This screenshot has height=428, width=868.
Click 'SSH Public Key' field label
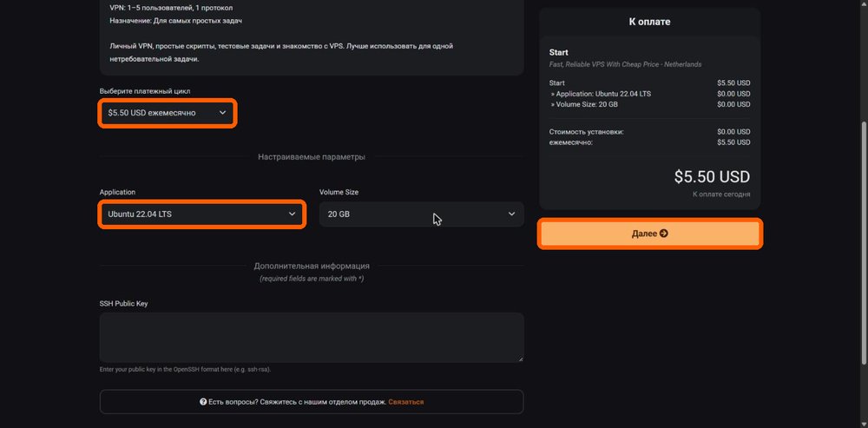click(x=123, y=304)
